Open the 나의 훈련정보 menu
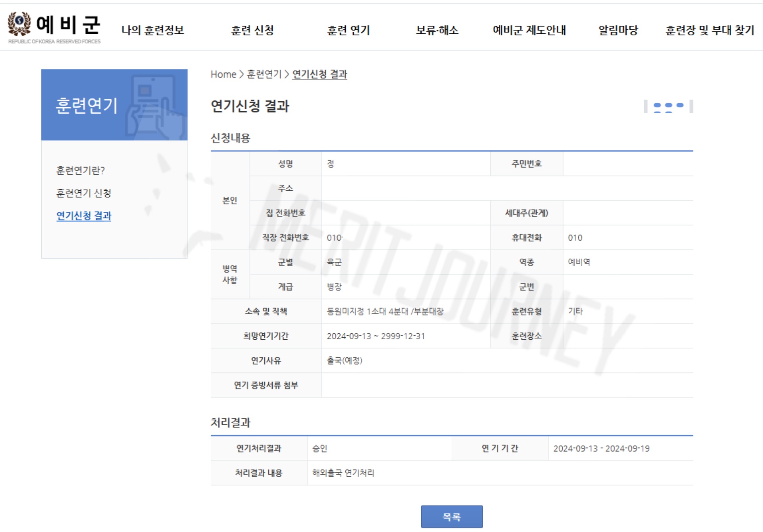This screenshot has width=763, height=532. point(153,30)
